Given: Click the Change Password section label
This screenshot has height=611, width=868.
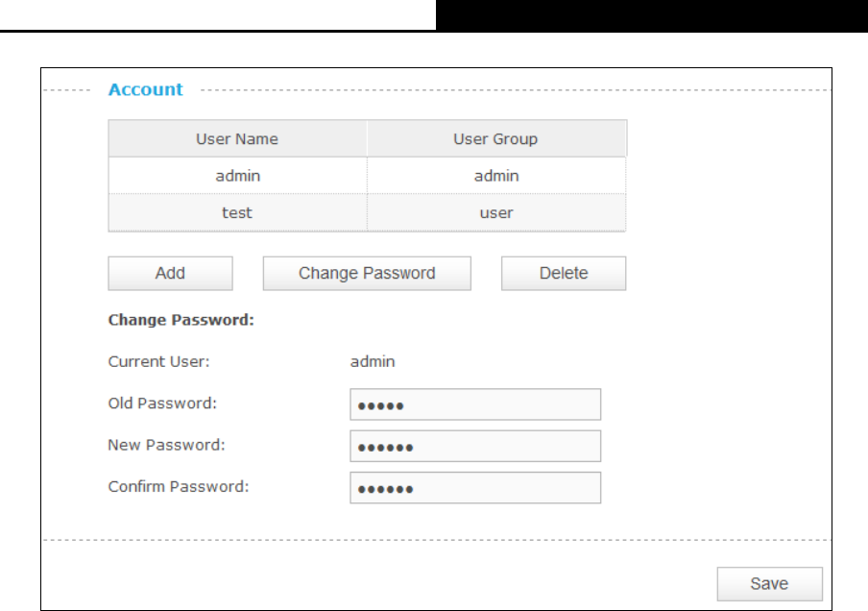Looking at the screenshot, I should pyautogui.click(x=181, y=320).
